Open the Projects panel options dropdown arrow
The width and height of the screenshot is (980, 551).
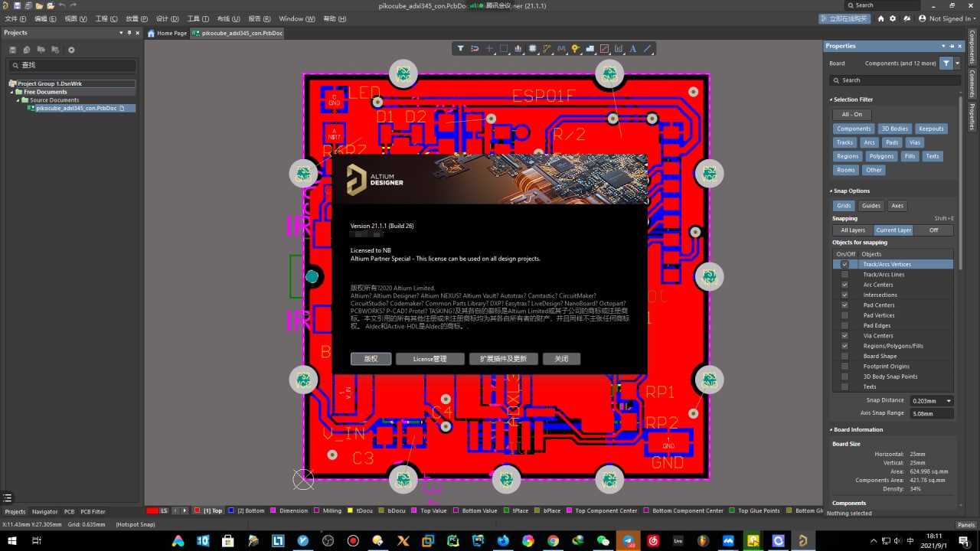120,33
